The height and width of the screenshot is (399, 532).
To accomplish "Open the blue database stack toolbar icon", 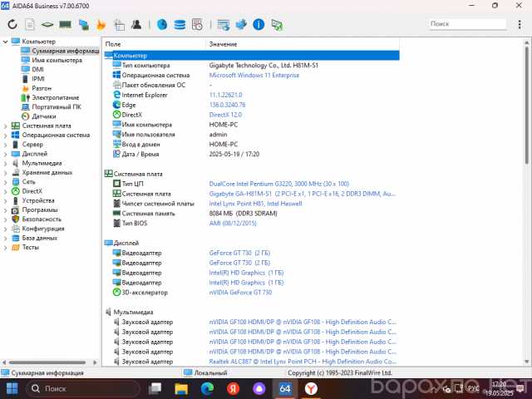I will tap(180, 24).
